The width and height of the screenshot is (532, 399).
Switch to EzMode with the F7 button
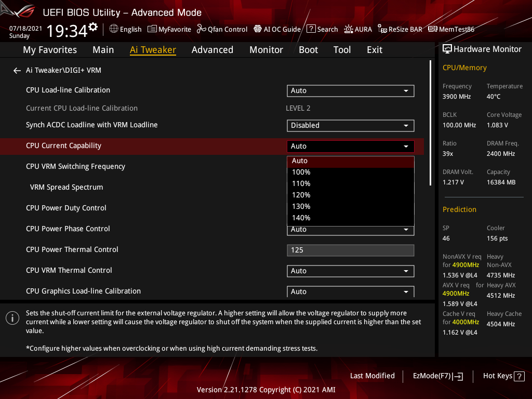point(437,376)
